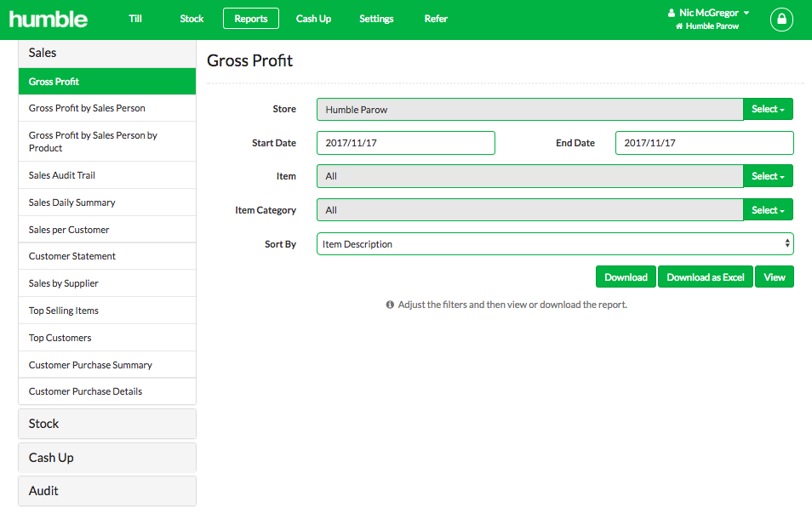Click the Store field showing Humble Parow

529,109
